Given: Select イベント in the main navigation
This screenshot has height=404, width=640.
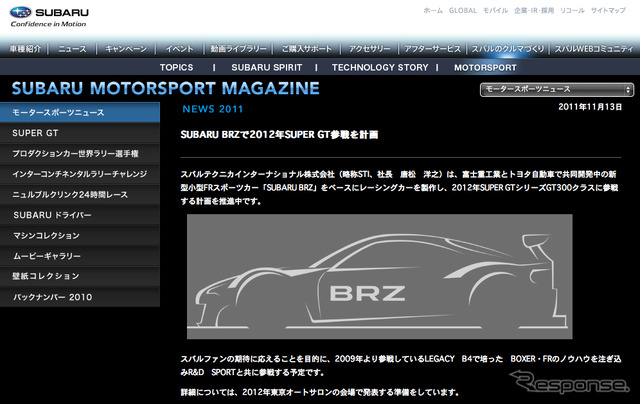Looking at the screenshot, I should pyautogui.click(x=179, y=49).
